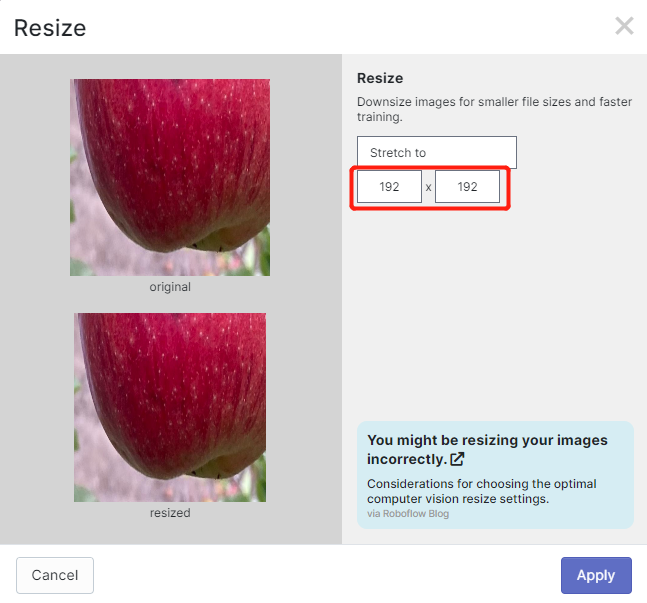Screen dimensions: 647x603
Task: Click the x separator between dimension fields
Action: (428, 187)
